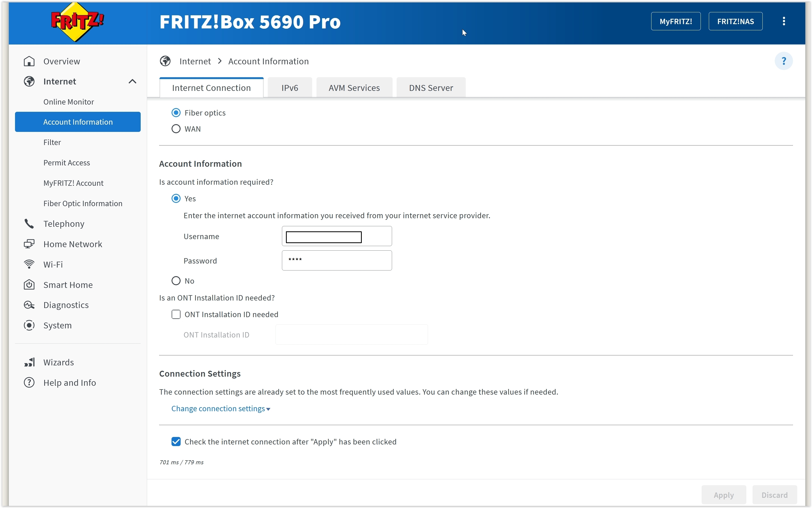
Task: Expand Change connection settings
Action: [x=221, y=409]
